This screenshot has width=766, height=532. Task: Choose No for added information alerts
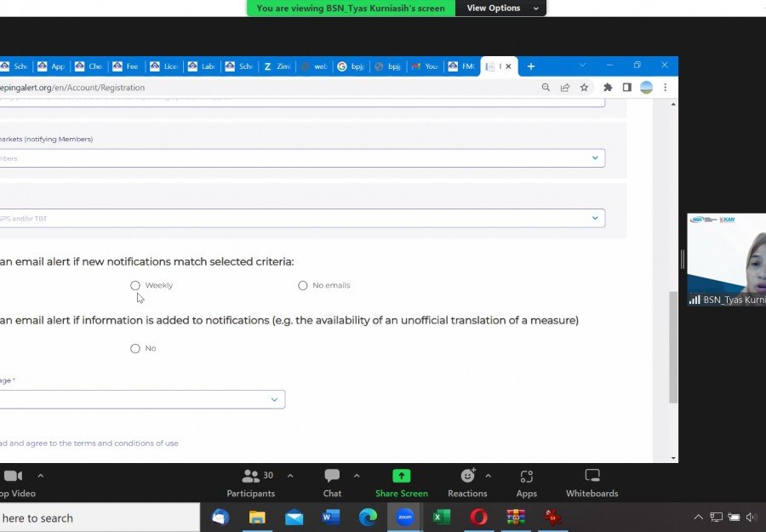(135, 348)
